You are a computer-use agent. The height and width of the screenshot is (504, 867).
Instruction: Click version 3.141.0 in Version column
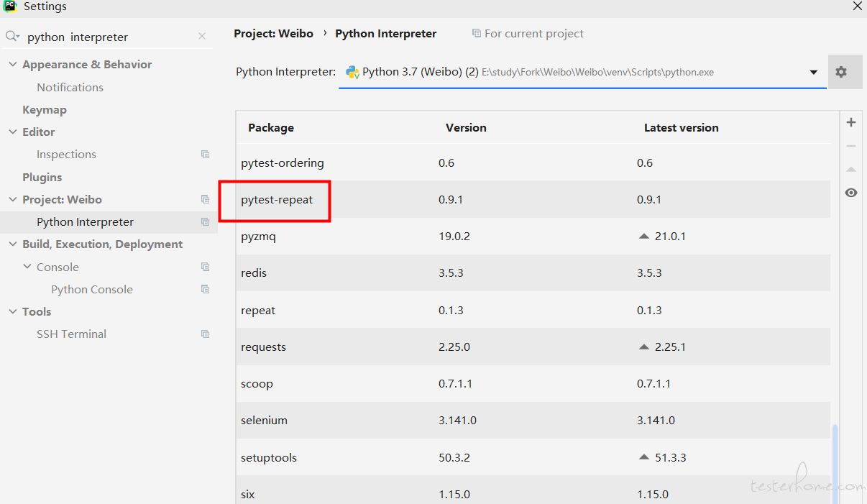[x=457, y=421]
